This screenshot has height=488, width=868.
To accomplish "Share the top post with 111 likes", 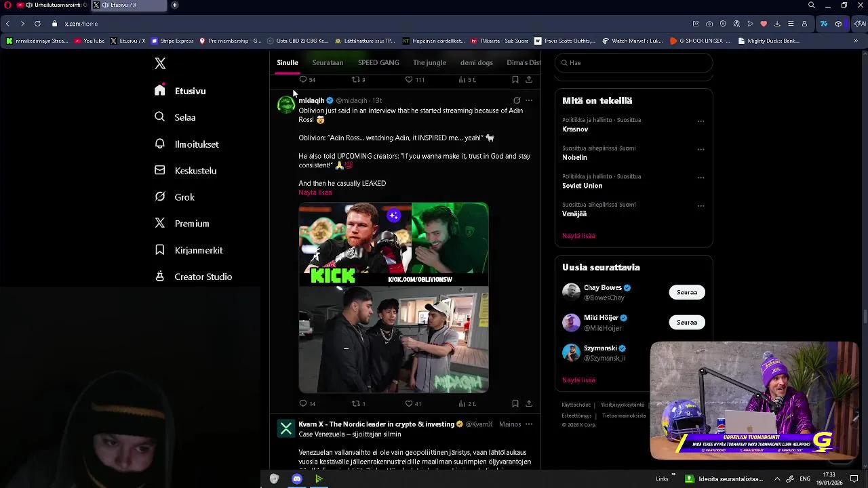I will coord(529,79).
